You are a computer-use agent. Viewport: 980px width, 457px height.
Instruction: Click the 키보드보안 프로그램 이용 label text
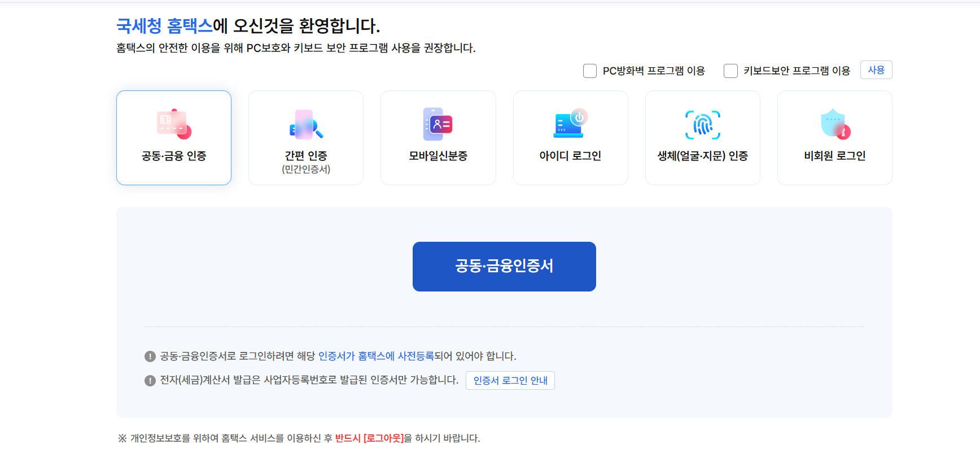[x=797, y=71]
